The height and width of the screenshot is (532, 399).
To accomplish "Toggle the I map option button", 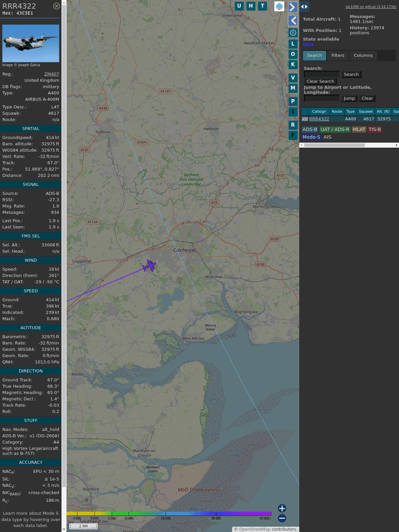I will [293, 112].
